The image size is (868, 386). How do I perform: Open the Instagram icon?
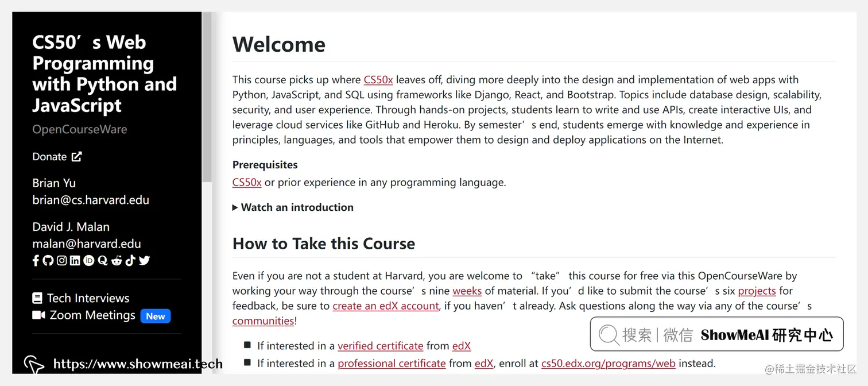[x=62, y=260]
